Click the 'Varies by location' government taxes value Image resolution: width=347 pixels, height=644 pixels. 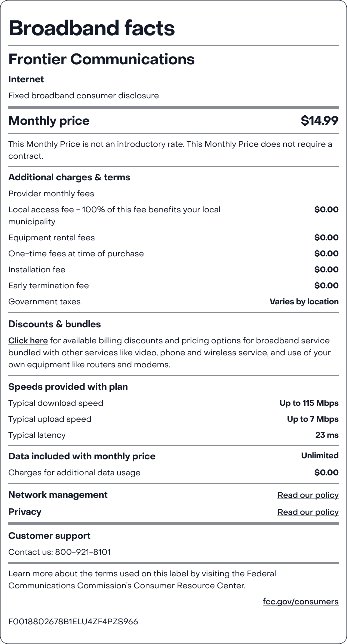pos(304,302)
